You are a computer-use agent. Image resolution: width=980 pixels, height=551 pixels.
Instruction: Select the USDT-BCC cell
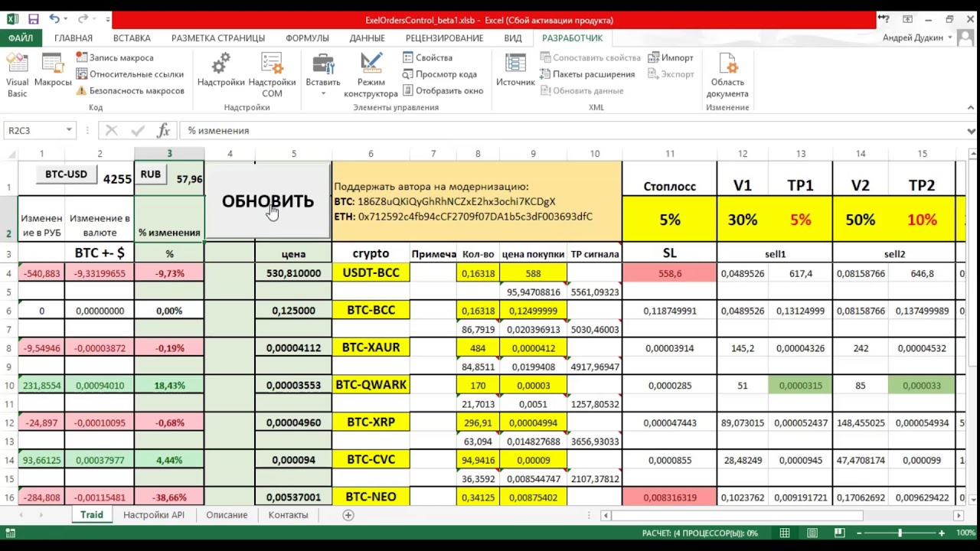(x=371, y=273)
